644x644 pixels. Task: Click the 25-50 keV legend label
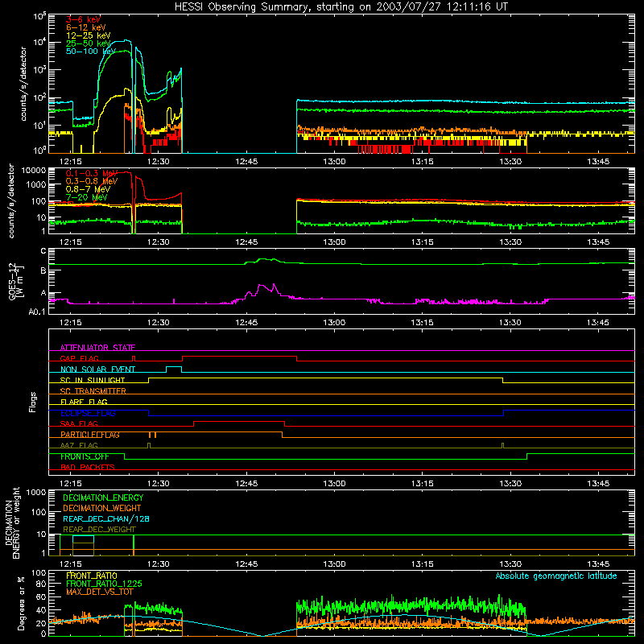point(89,43)
